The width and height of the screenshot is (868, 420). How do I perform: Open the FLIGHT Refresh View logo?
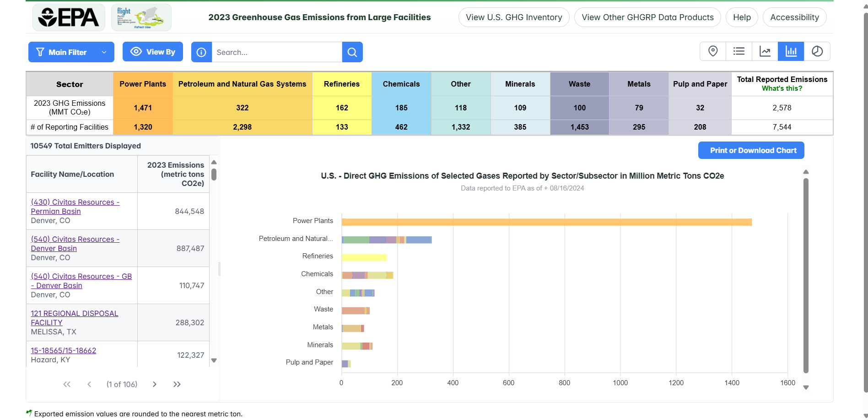pyautogui.click(x=140, y=17)
